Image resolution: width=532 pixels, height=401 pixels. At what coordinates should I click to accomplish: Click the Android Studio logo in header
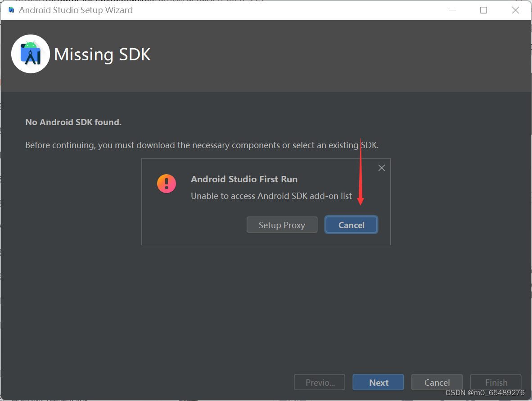pos(31,54)
